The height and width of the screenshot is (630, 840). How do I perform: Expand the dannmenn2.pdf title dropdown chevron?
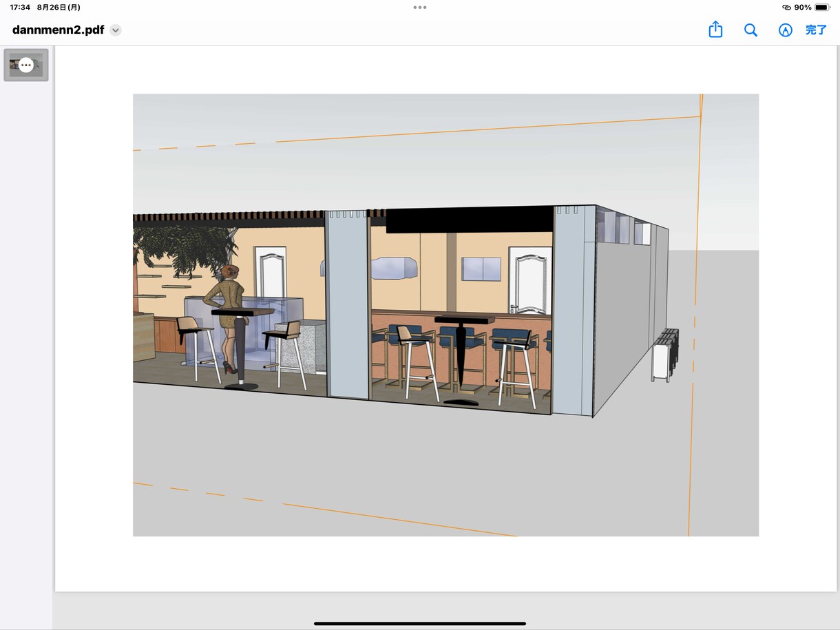coord(116,30)
